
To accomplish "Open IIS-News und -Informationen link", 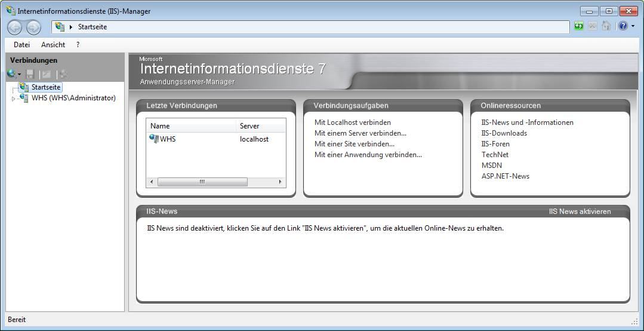I will [528, 122].
